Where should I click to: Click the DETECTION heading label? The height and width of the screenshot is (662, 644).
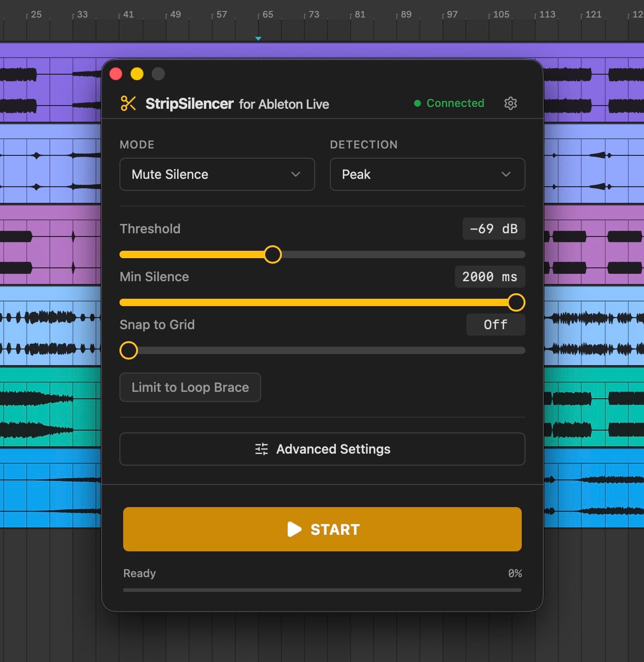click(x=364, y=145)
